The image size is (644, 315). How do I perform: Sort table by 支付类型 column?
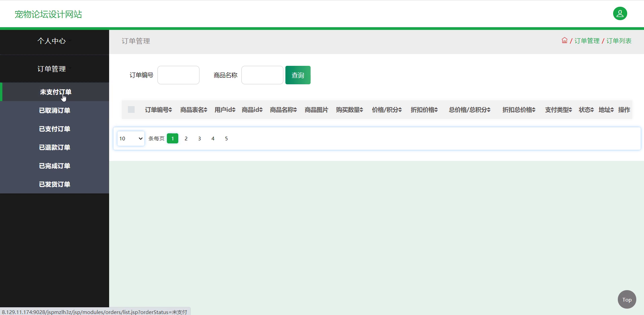(558, 109)
